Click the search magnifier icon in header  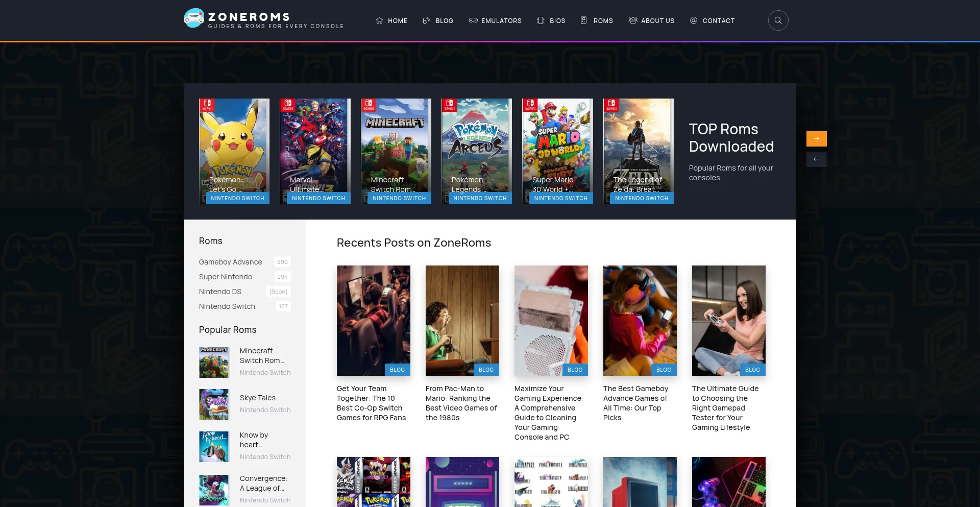click(778, 20)
